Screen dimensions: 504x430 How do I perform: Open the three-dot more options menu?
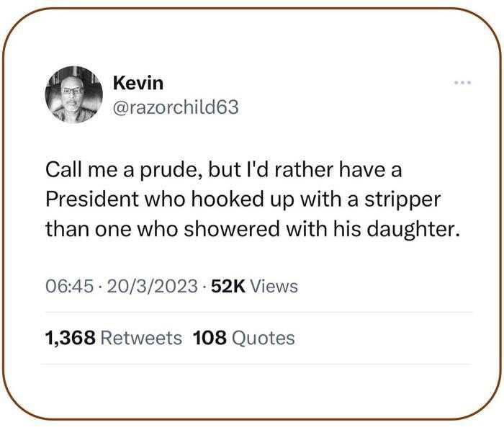[x=462, y=83]
